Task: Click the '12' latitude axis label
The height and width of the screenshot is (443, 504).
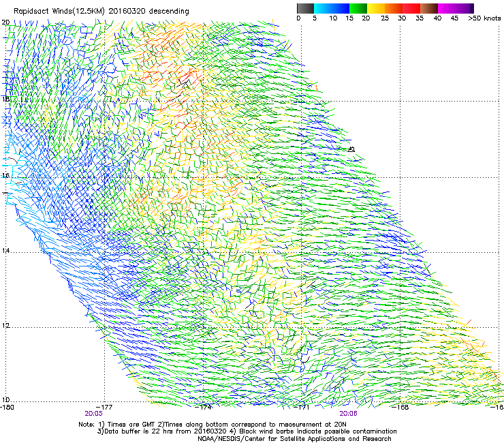Action: (5, 326)
